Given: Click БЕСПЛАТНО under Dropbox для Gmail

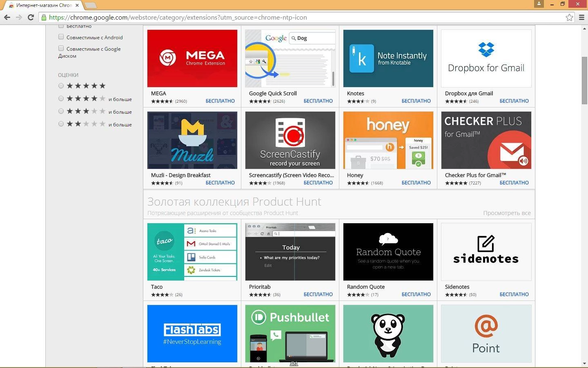Looking at the screenshot, I should point(514,101).
